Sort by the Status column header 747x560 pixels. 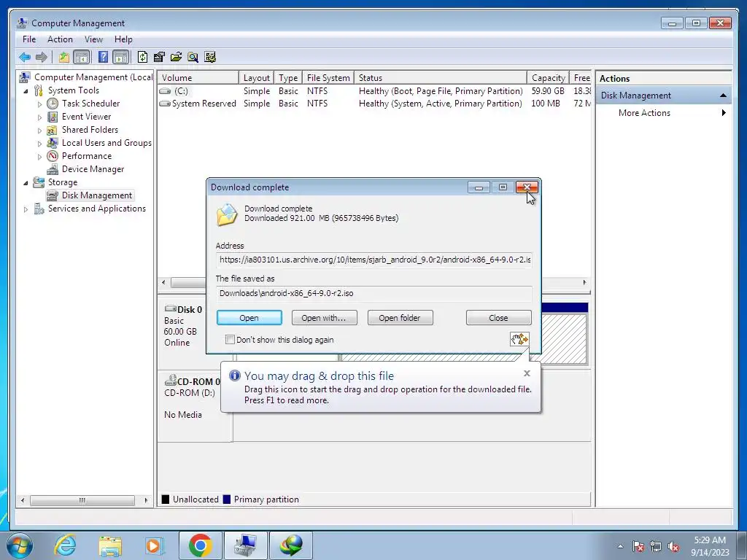click(x=441, y=77)
